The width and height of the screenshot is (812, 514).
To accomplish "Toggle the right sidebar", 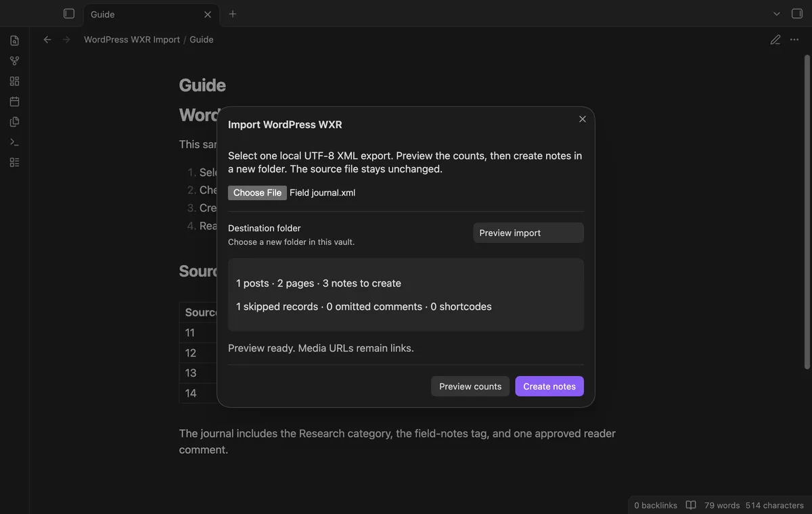I will pos(797,14).
